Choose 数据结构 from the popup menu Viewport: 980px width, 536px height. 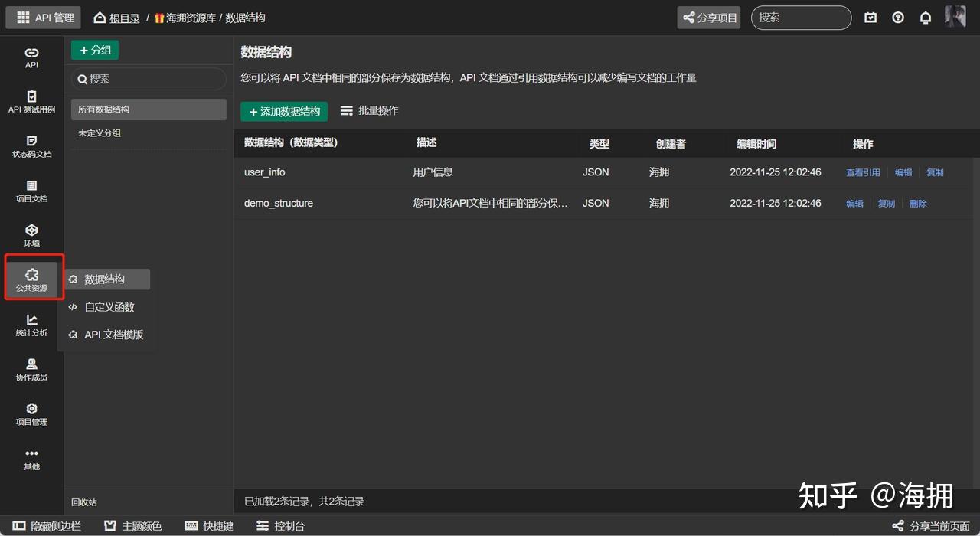coord(106,279)
